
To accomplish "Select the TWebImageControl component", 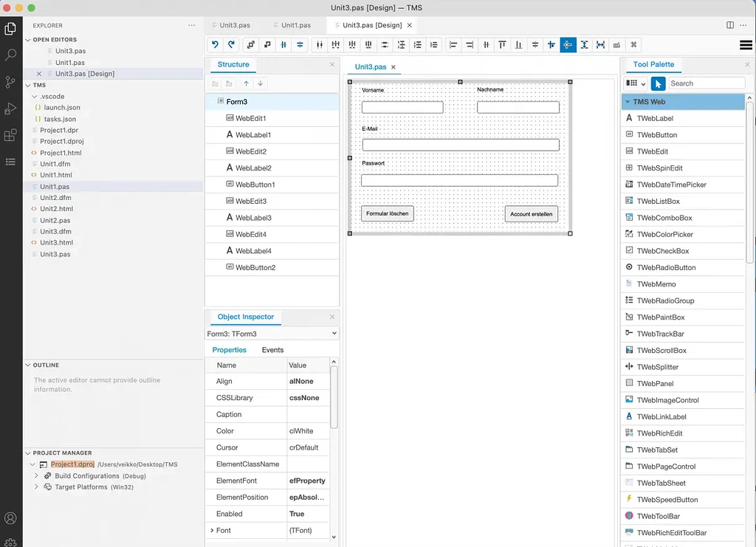I will point(683,400).
